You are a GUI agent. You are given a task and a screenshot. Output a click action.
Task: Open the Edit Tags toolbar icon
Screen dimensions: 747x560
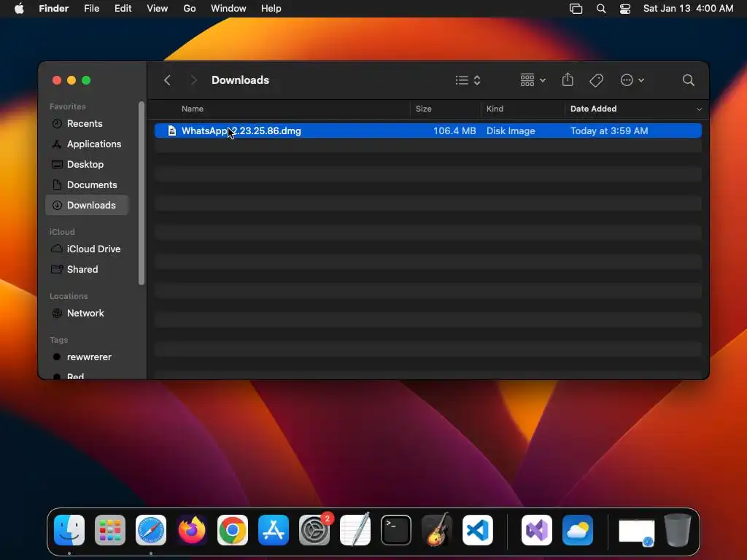[596, 80]
